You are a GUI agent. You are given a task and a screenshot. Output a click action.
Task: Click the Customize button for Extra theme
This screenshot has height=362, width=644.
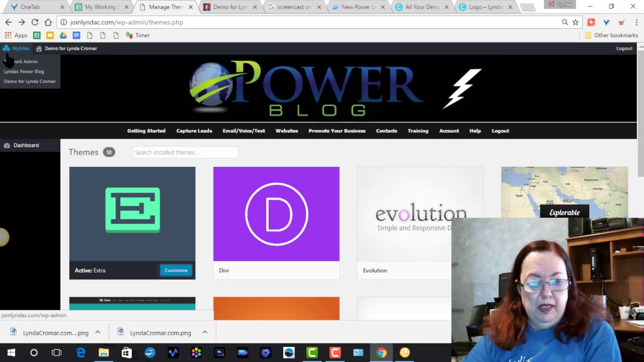(x=176, y=270)
